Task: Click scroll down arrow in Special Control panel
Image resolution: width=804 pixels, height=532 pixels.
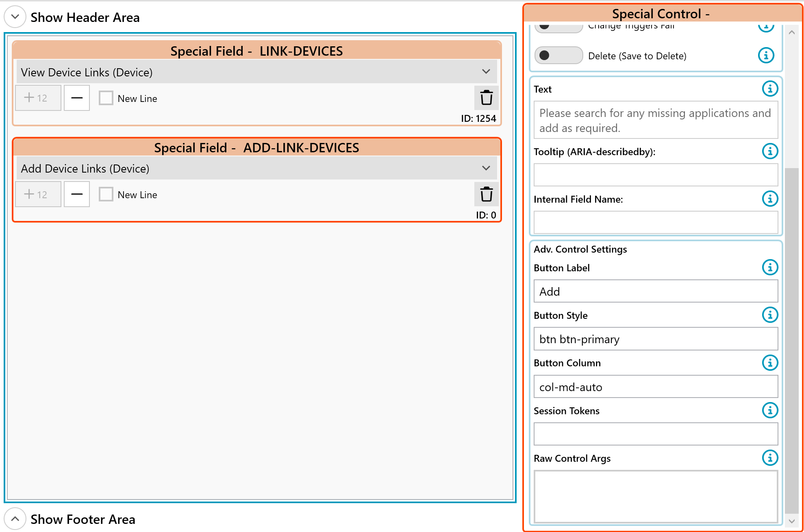Action: 791,521
